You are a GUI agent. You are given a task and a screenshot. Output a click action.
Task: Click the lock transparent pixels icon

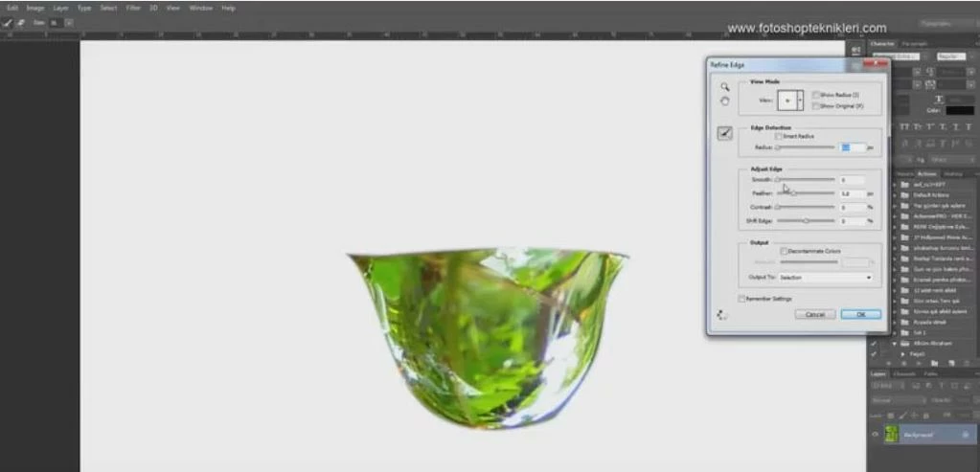(x=893, y=416)
